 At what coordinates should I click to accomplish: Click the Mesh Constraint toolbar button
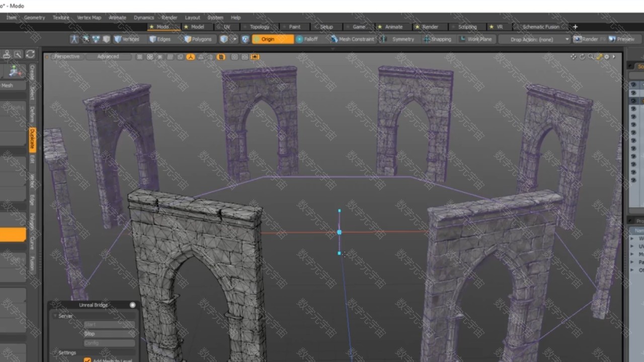click(x=352, y=39)
